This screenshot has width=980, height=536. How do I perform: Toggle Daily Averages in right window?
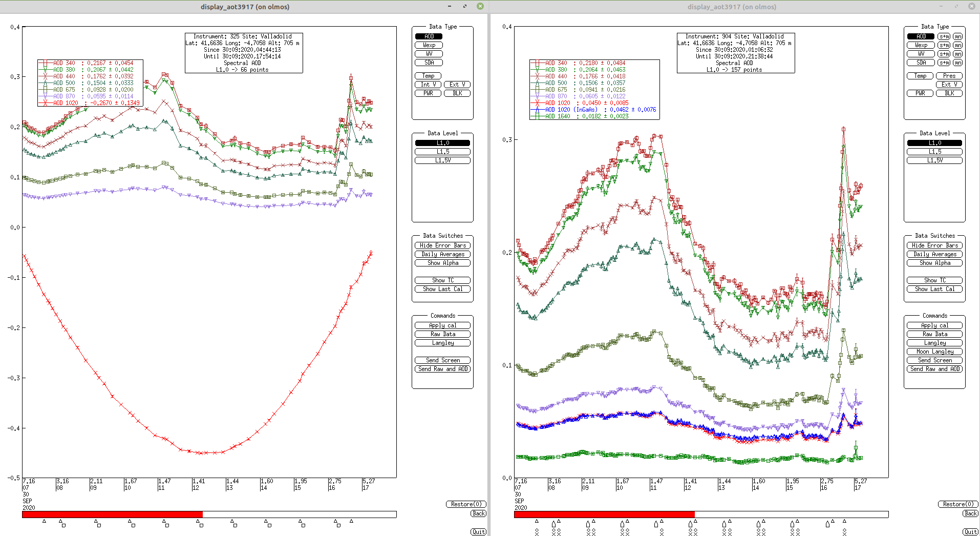point(934,254)
